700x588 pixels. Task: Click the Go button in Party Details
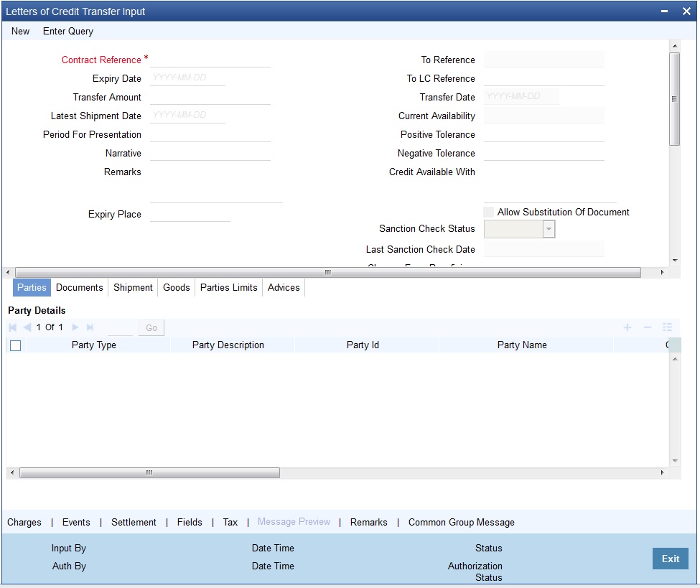click(151, 327)
